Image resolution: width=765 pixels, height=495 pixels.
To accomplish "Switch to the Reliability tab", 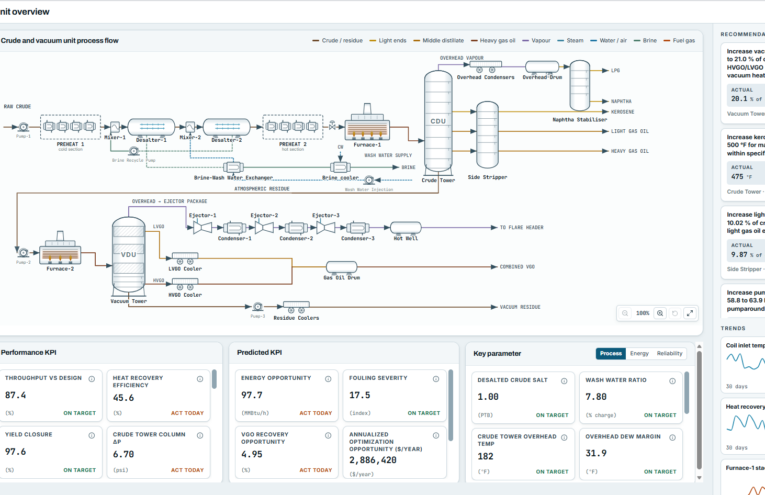I will 669,354.
